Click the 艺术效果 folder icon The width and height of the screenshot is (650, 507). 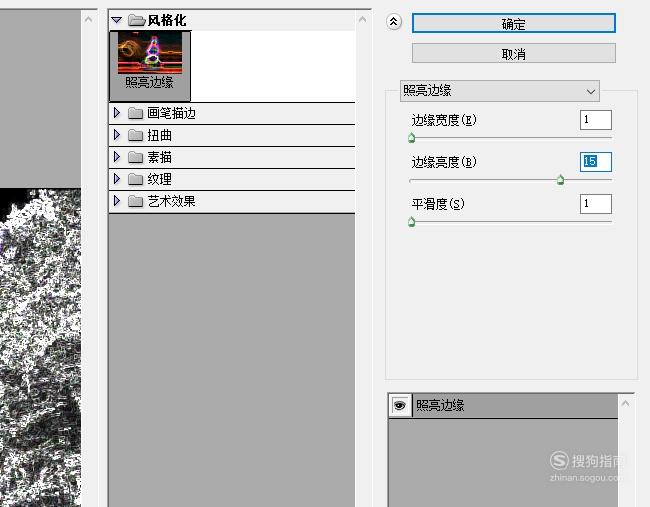click(x=135, y=201)
